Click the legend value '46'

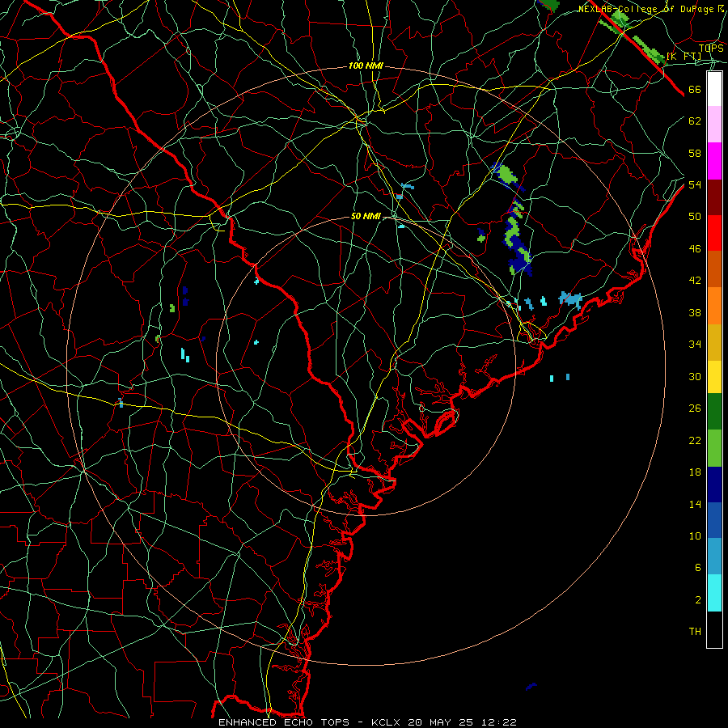[x=695, y=249]
